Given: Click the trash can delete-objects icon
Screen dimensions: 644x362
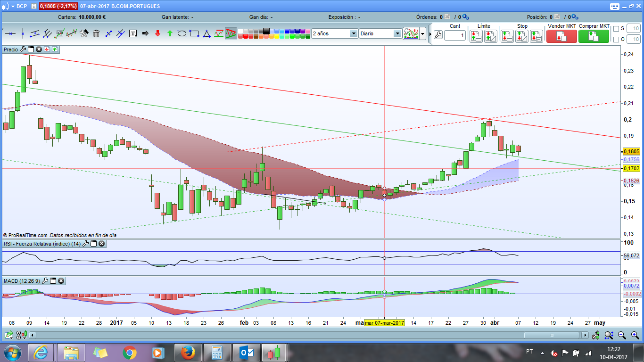Looking at the screenshot, I should tap(96, 33).
